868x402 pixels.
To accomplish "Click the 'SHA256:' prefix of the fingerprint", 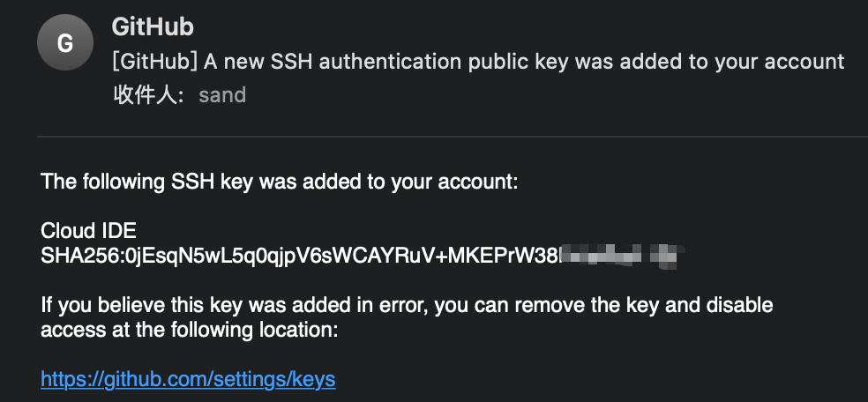I will pyautogui.click(x=84, y=256).
